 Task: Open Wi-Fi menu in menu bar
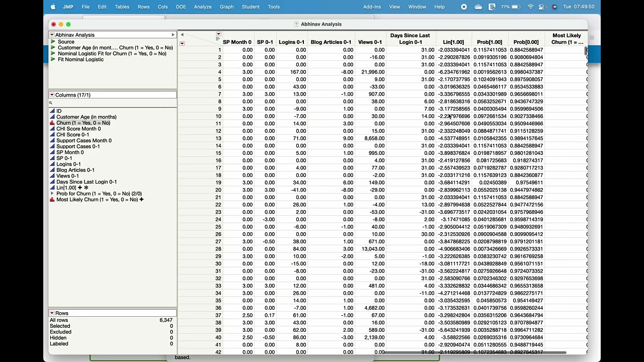coord(530,7)
